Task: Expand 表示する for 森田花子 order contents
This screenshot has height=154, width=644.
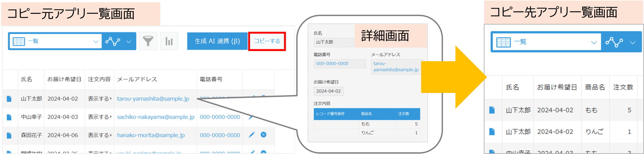Action: [x=100, y=135]
